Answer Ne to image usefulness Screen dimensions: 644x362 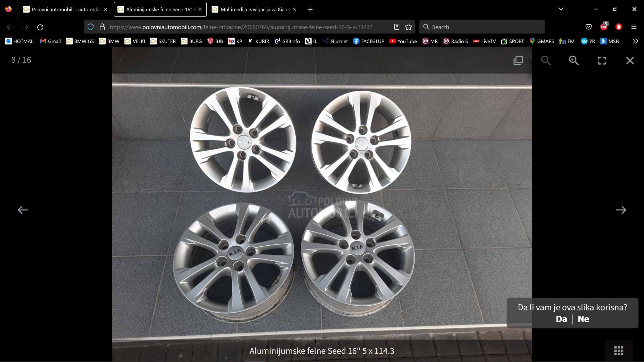coord(583,319)
